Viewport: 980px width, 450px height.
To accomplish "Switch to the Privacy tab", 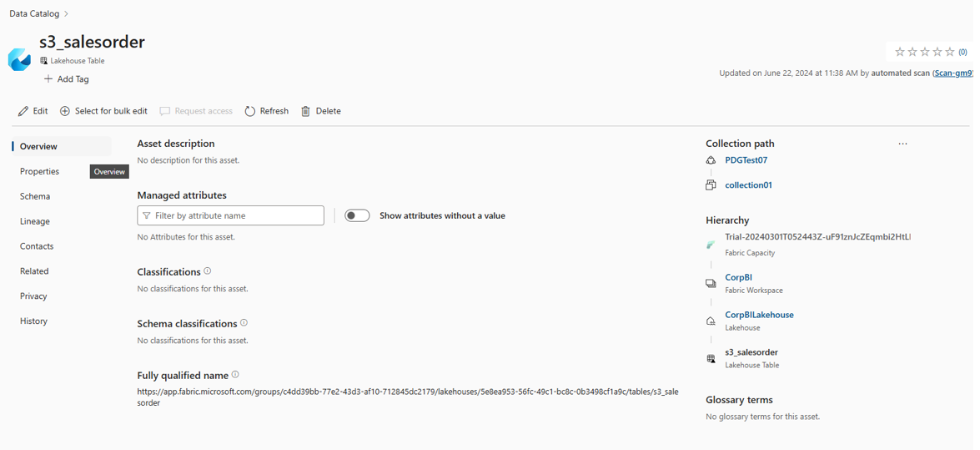I will [33, 296].
